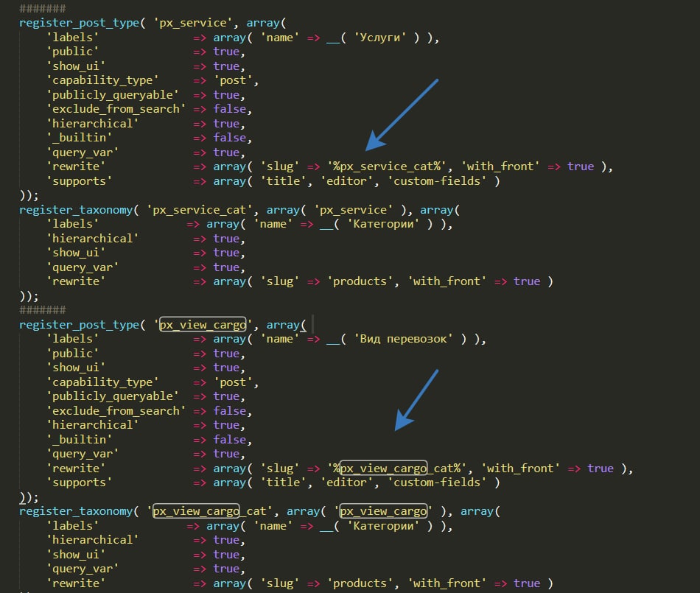Screen dimensions: 700x593
Task: Click 'rewrite' key on the %px_view_cargo_cat% line
Action: click(76, 469)
